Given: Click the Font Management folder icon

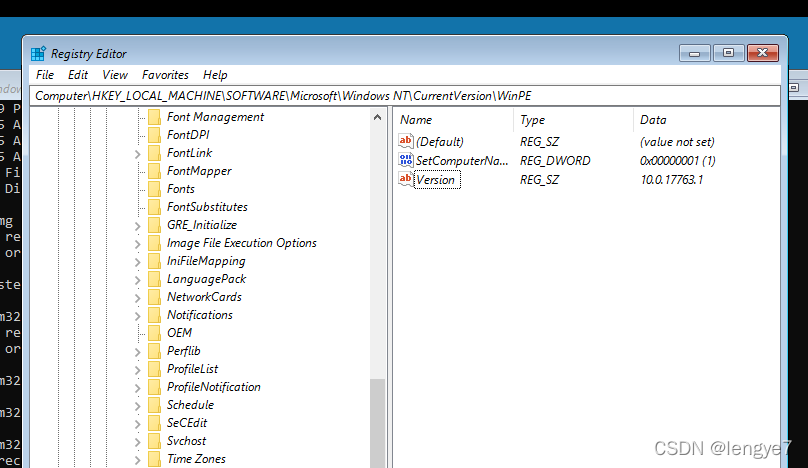Looking at the screenshot, I should tap(154, 117).
